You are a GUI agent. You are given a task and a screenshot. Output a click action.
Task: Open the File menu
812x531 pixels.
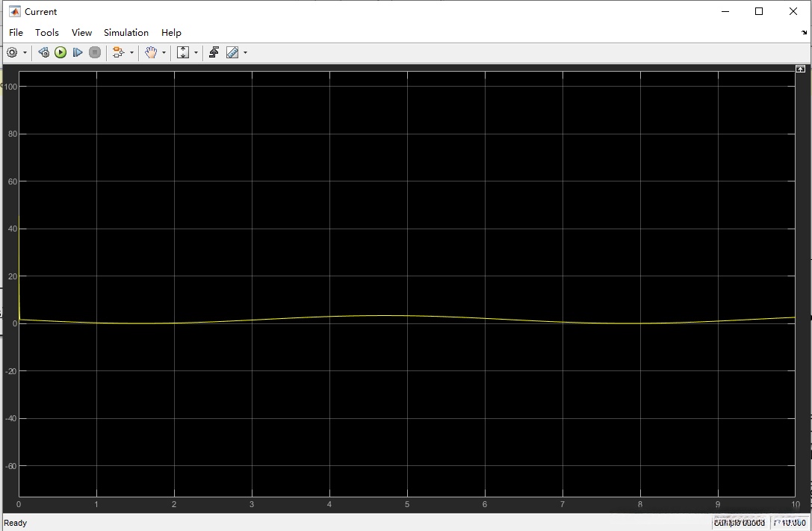(16, 33)
